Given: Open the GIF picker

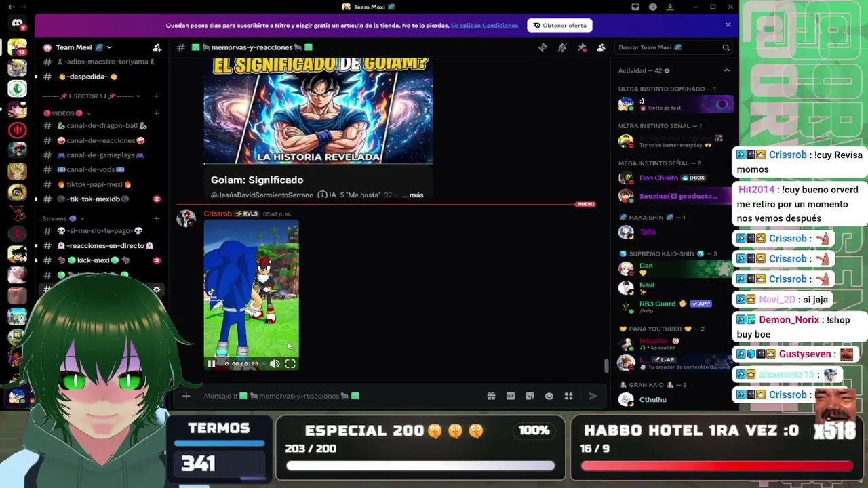Looking at the screenshot, I should tap(511, 396).
